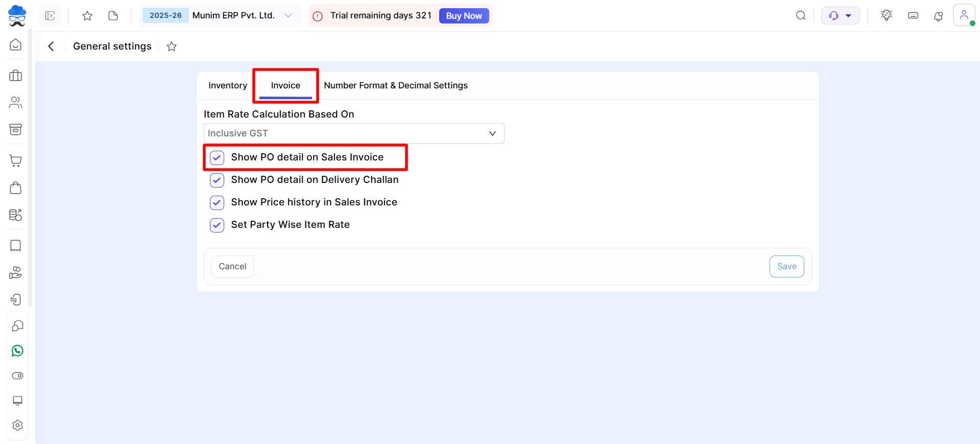Viewport: 980px width, 444px height.
Task: Toggle Show PO detail on Delivery Challan
Action: (x=217, y=180)
